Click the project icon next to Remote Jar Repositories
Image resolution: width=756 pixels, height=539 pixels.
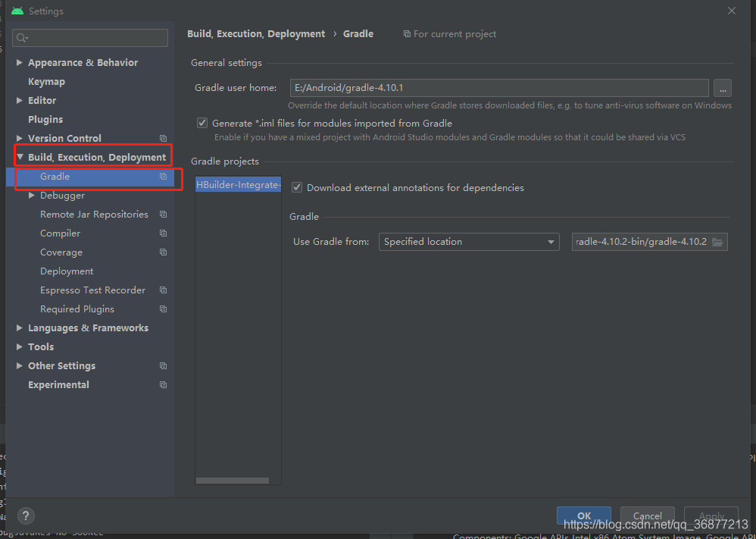pyautogui.click(x=163, y=215)
